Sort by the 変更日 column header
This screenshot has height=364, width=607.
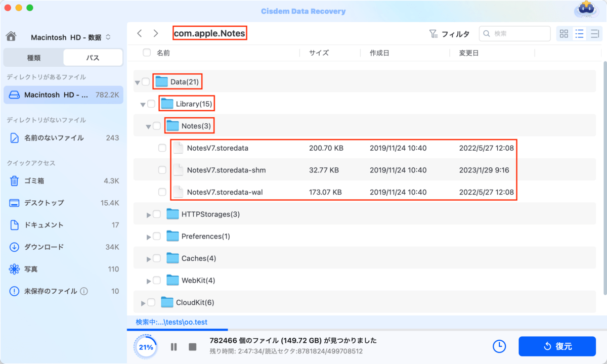point(468,53)
